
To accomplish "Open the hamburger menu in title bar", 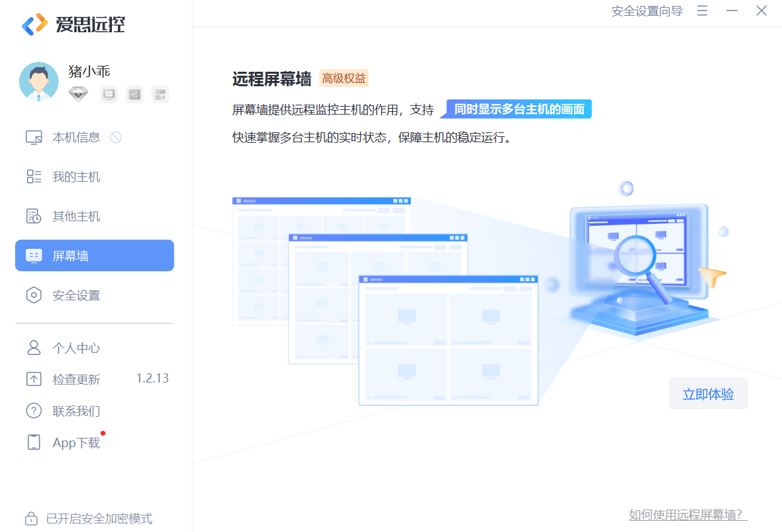I will pos(702,11).
